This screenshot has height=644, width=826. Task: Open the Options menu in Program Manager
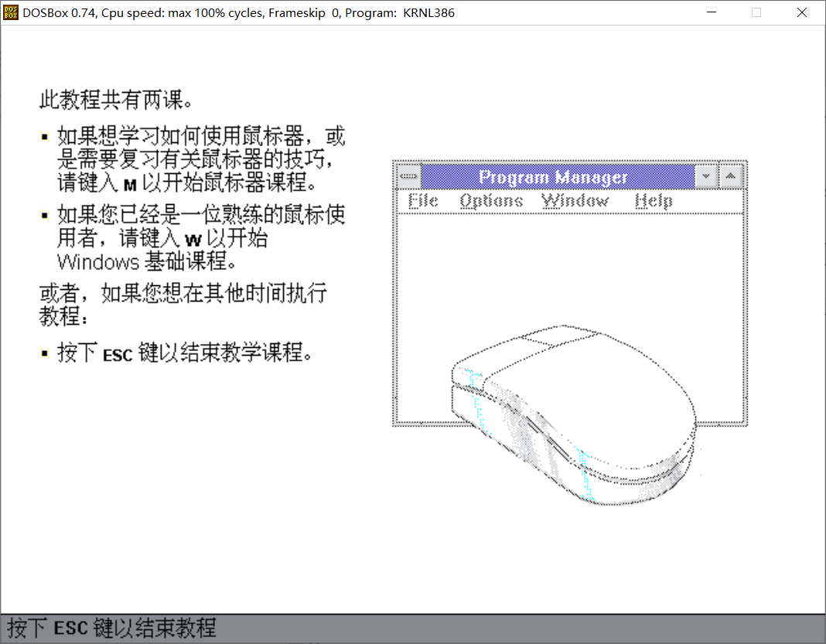pos(491,201)
